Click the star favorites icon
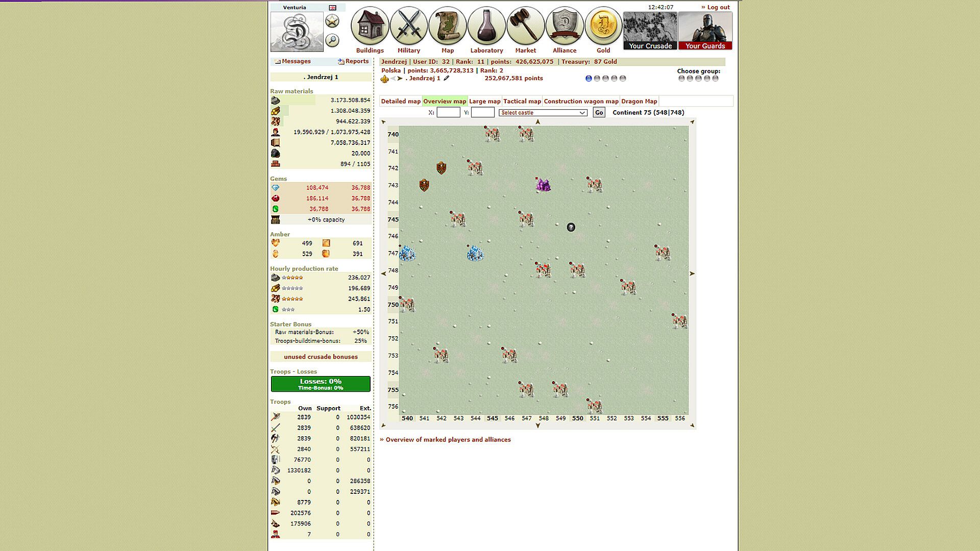The image size is (980, 551). point(332,21)
